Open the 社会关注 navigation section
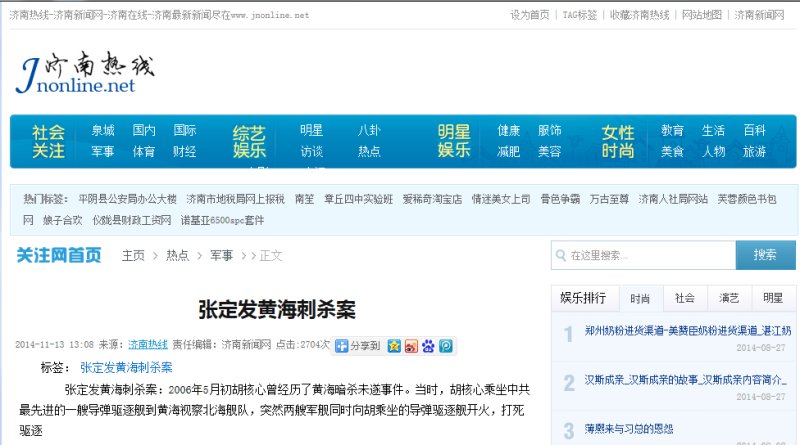This screenshot has width=800, height=445. tap(48, 141)
